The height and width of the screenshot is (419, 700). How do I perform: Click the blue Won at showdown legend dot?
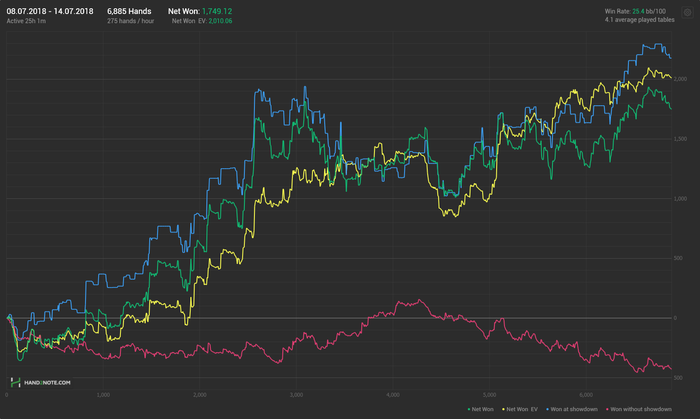pos(547,409)
